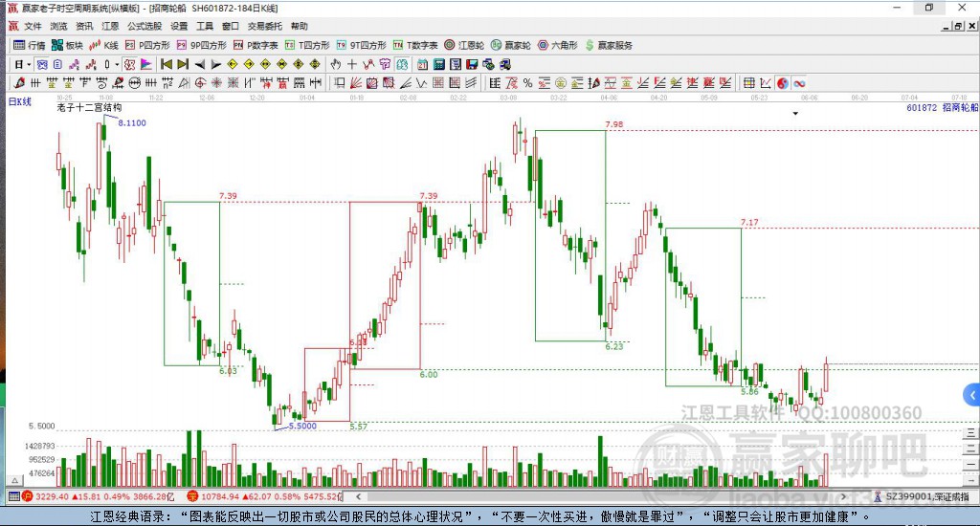Open the 文件 menu
Screen dimensions: 980x526
tap(33, 26)
